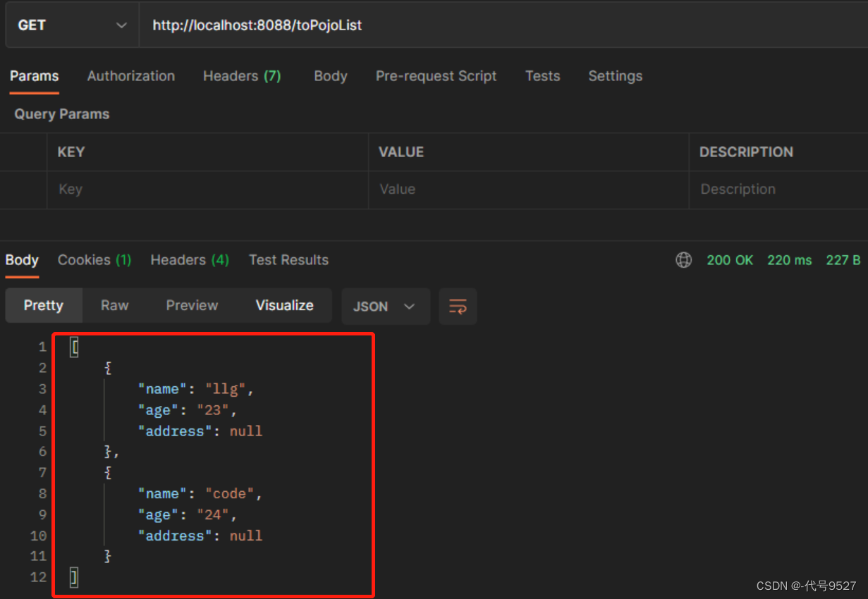
Task: Click null address value on line 10
Action: click(x=246, y=536)
